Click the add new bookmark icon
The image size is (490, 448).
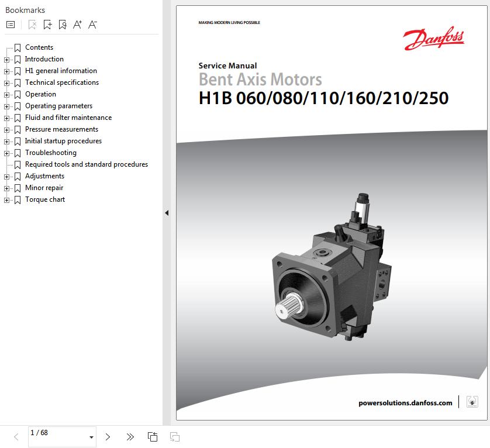click(47, 25)
